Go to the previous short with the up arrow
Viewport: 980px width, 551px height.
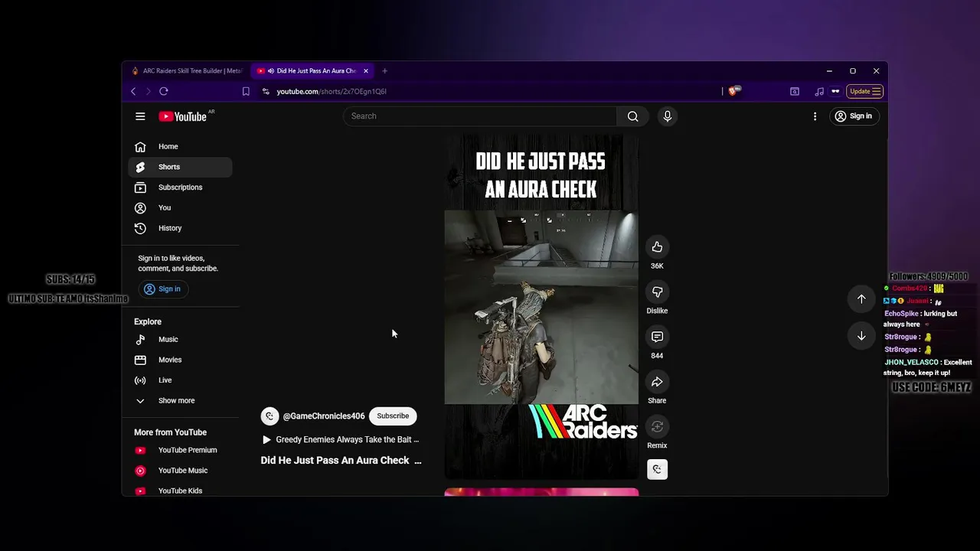(x=861, y=299)
